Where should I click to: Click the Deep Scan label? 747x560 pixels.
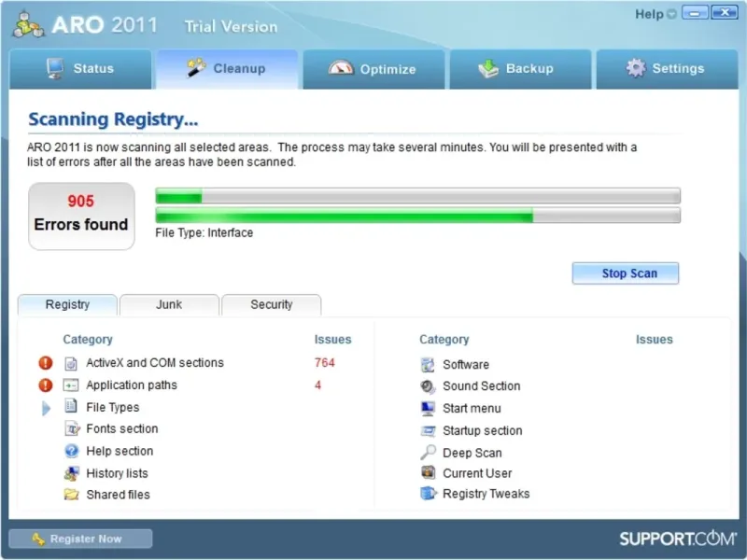coord(472,453)
